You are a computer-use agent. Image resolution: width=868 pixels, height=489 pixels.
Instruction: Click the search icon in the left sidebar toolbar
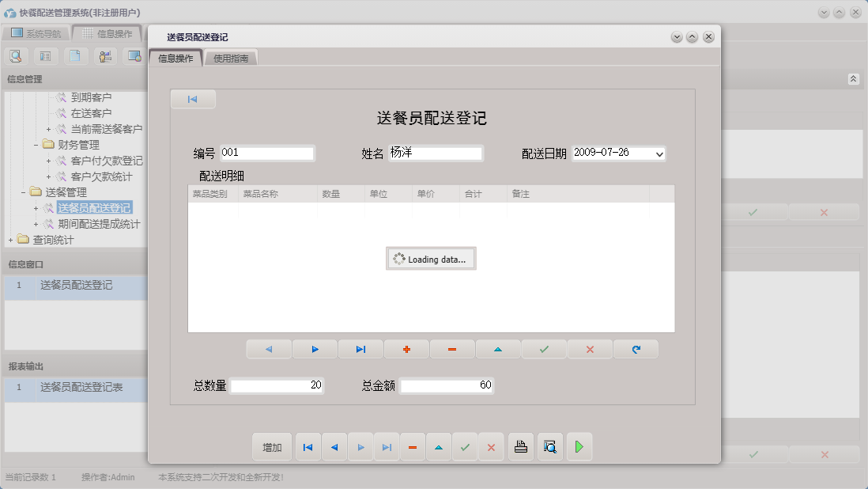click(16, 56)
